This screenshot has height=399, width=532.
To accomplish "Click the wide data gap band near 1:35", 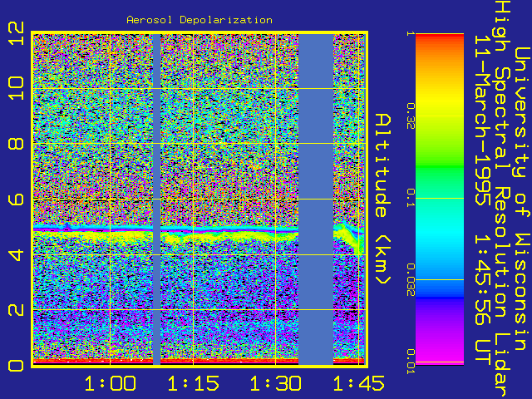I will tap(316, 199).
